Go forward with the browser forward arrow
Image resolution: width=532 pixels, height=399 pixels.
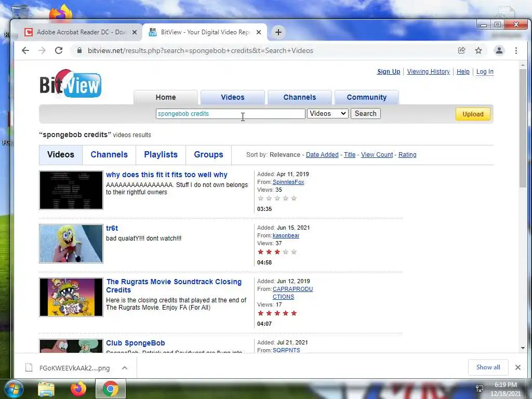42,50
